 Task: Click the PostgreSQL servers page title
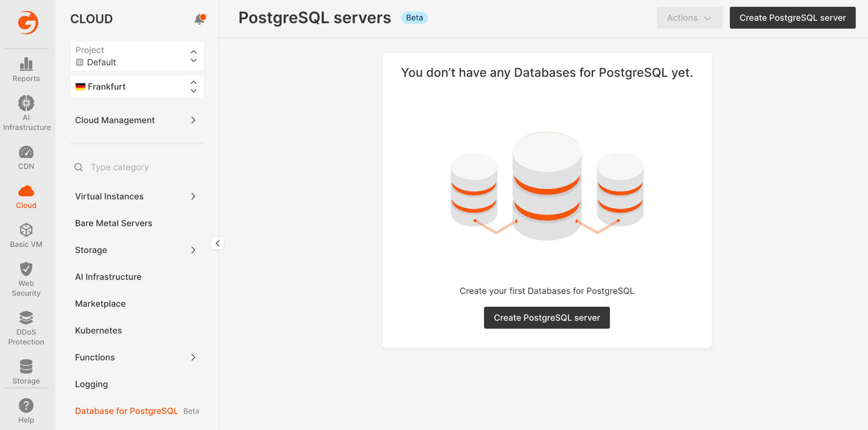click(315, 18)
